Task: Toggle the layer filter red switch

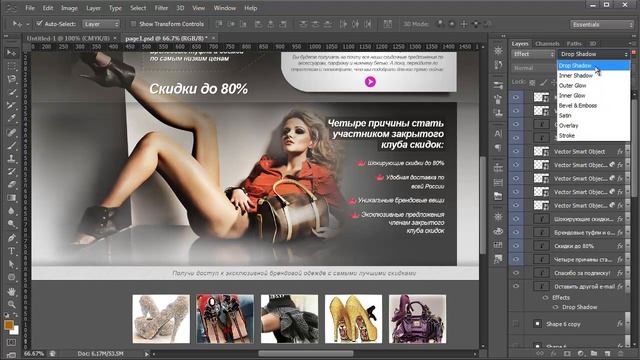Action: click(x=633, y=53)
